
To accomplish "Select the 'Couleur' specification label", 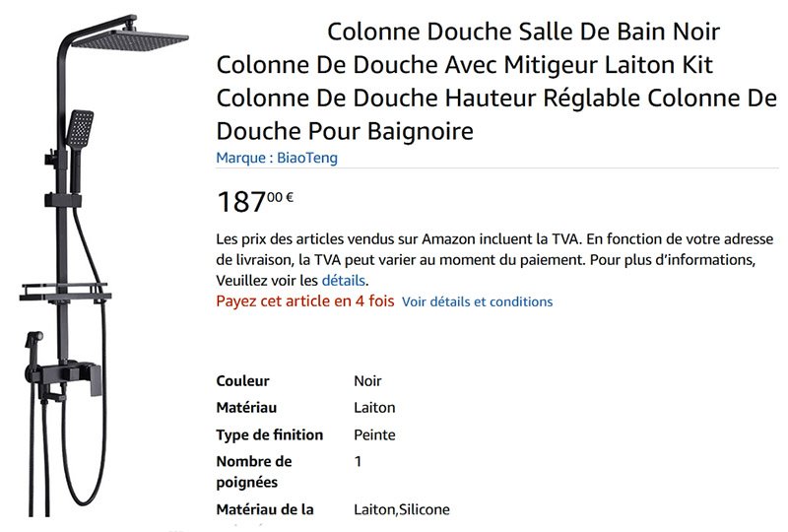I will pyautogui.click(x=242, y=381).
